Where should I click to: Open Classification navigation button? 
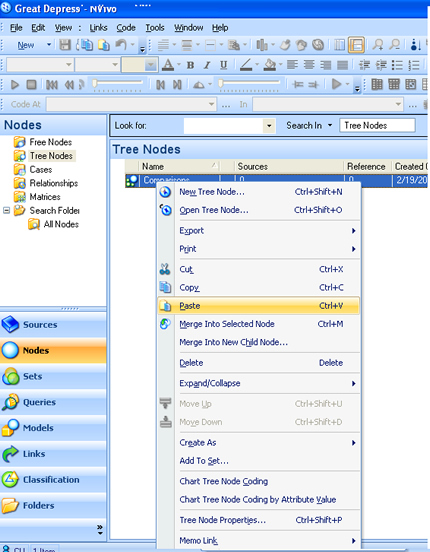pyautogui.click(x=53, y=479)
